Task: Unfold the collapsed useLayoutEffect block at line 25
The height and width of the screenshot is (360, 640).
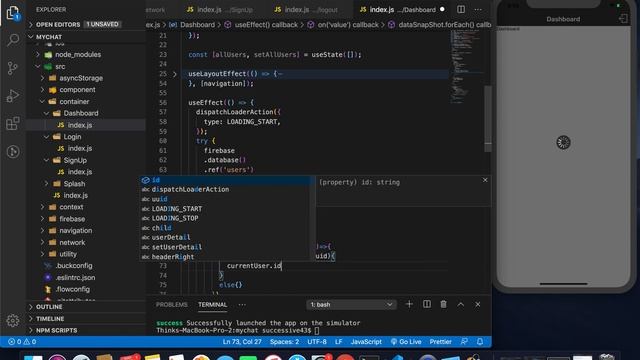Action: pyautogui.click(x=175, y=74)
